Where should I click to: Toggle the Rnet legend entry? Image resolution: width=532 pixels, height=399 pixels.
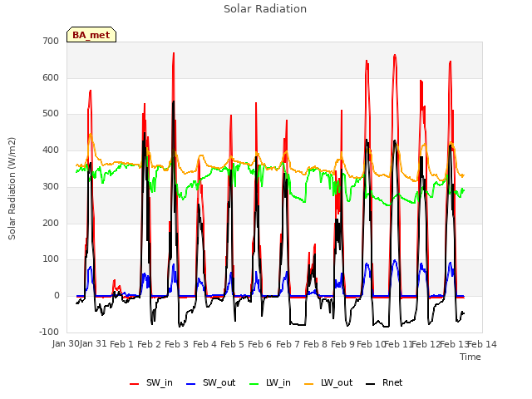pos(384,383)
